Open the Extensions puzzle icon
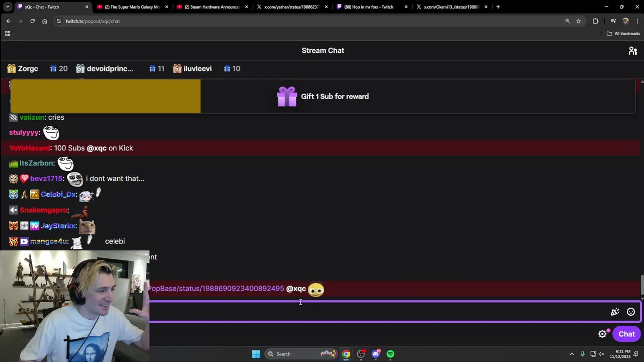 (x=596, y=21)
